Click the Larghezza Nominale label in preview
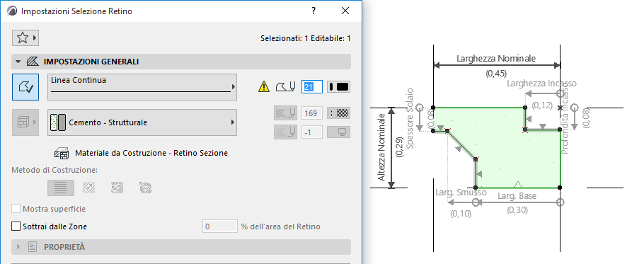Image resolution: width=644 pixels, height=264 pixels. 496,58
